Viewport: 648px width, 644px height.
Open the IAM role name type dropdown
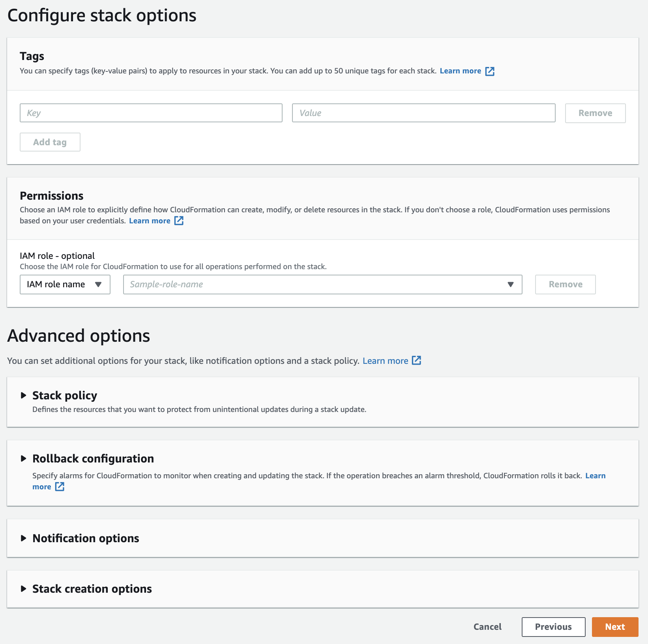[x=65, y=285]
